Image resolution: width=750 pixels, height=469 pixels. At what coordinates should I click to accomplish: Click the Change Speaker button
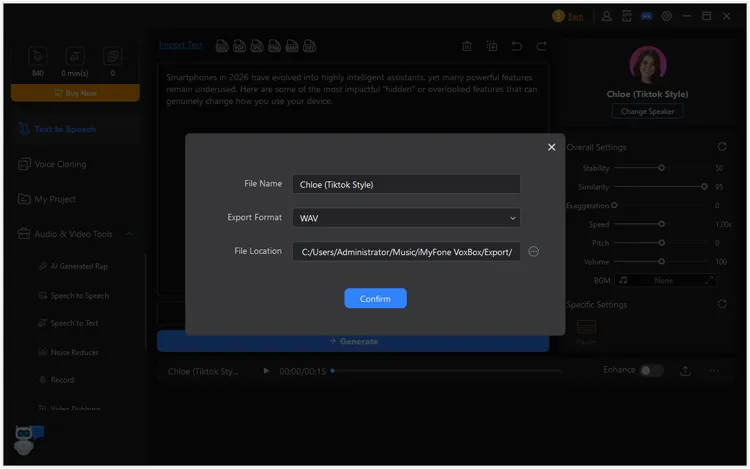point(647,111)
